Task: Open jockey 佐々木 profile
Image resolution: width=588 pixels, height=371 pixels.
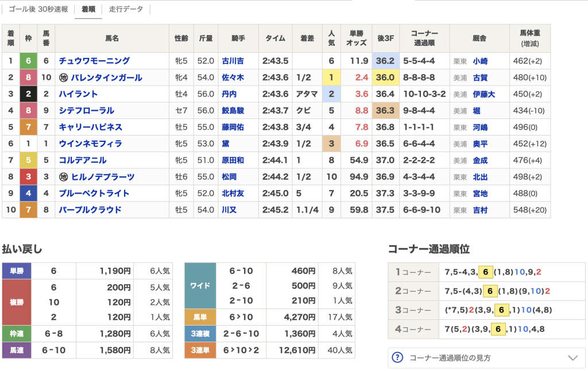Action: coord(233,78)
